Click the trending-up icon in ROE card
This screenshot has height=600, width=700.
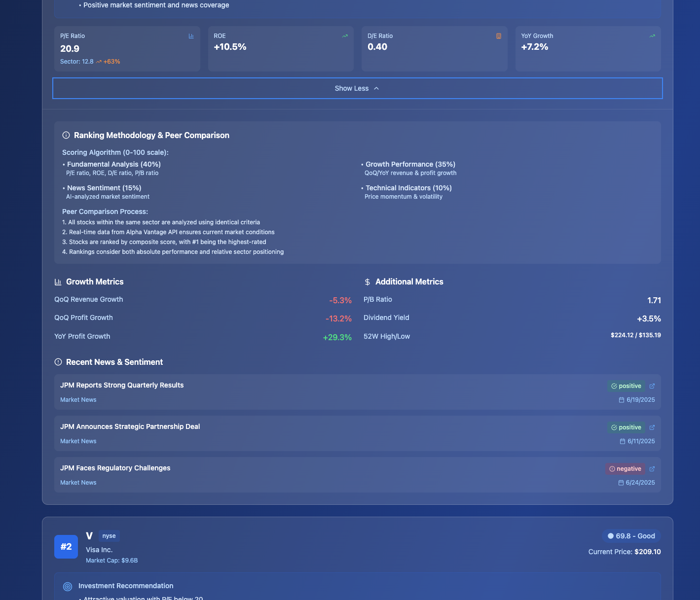pyautogui.click(x=345, y=36)
